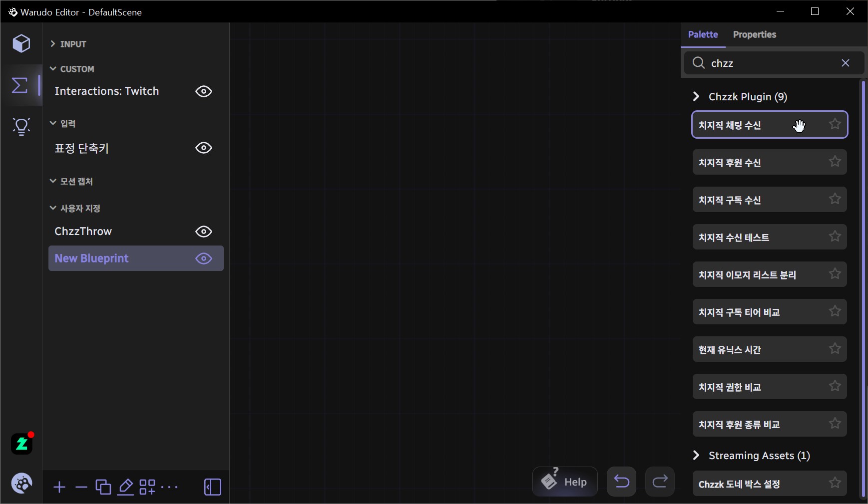This screenshot has height=504, width=868.
Task: Click the search magnifier icon
Action: (x=699, y=63)
